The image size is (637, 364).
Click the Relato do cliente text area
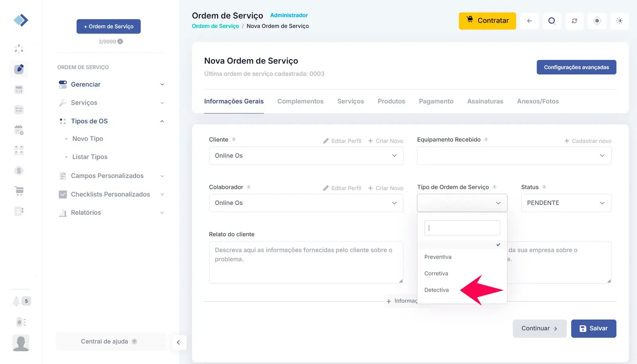point(306,262)
